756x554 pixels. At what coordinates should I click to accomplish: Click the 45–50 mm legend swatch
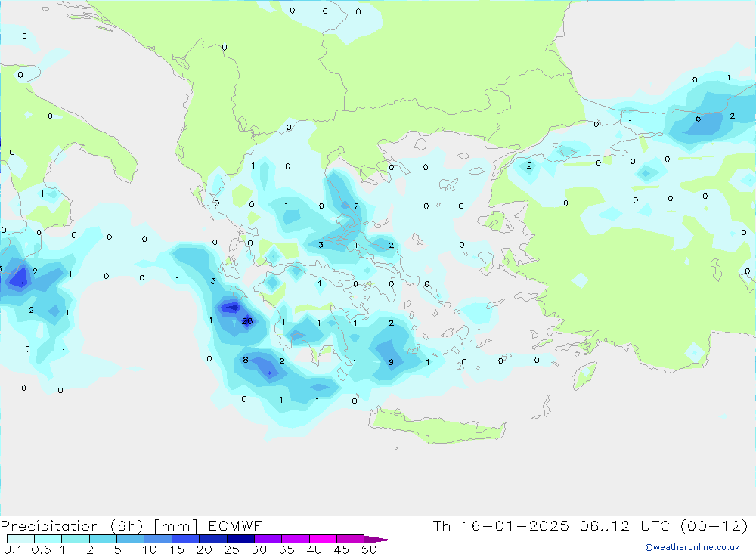pyautogui.click(x=349, y=539)
